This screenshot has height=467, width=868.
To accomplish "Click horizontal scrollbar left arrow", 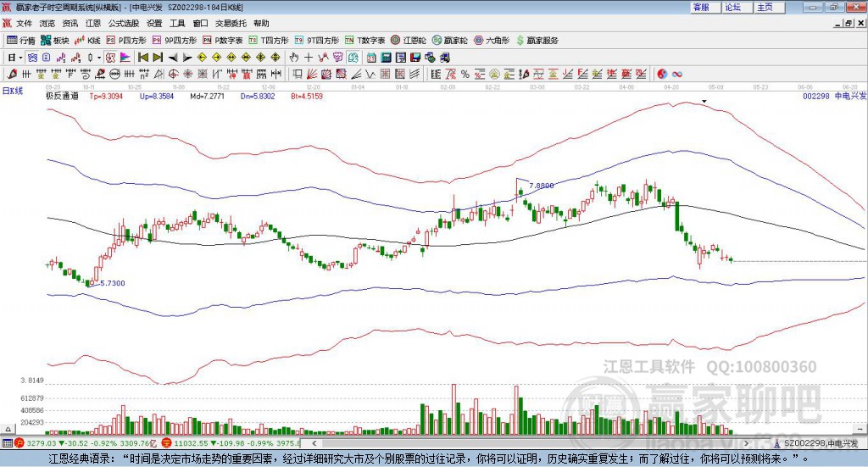I will tap(314, 443).
